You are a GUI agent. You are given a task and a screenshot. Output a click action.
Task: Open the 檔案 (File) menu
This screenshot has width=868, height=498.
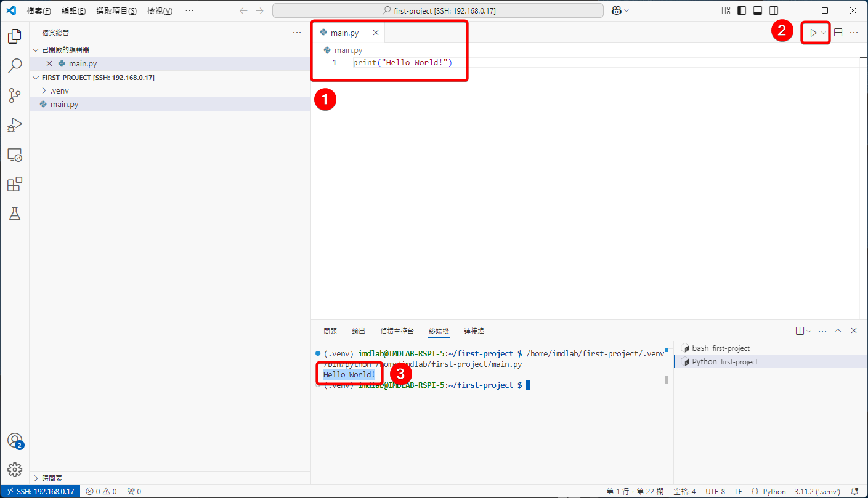coord(39,11)
